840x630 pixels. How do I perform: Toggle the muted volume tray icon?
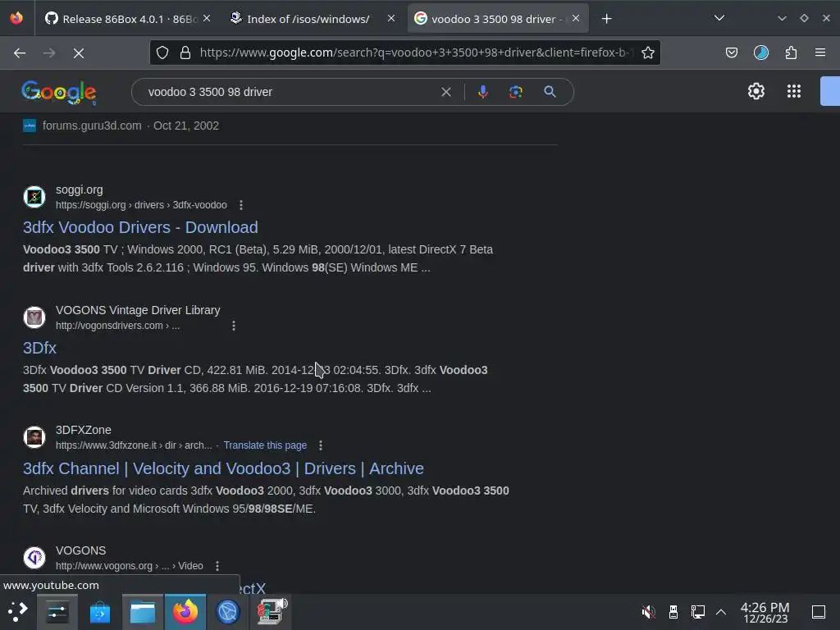click(x=648, y=612)
